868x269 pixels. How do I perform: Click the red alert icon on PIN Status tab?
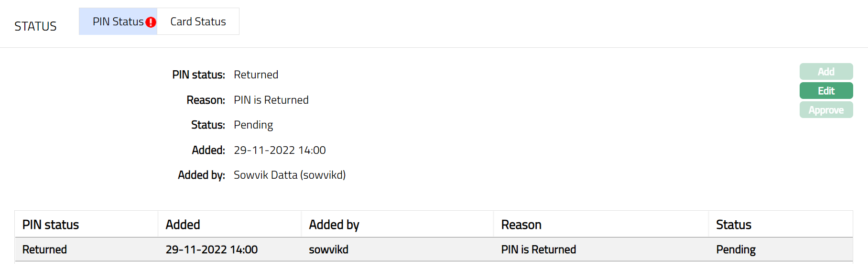151,22
